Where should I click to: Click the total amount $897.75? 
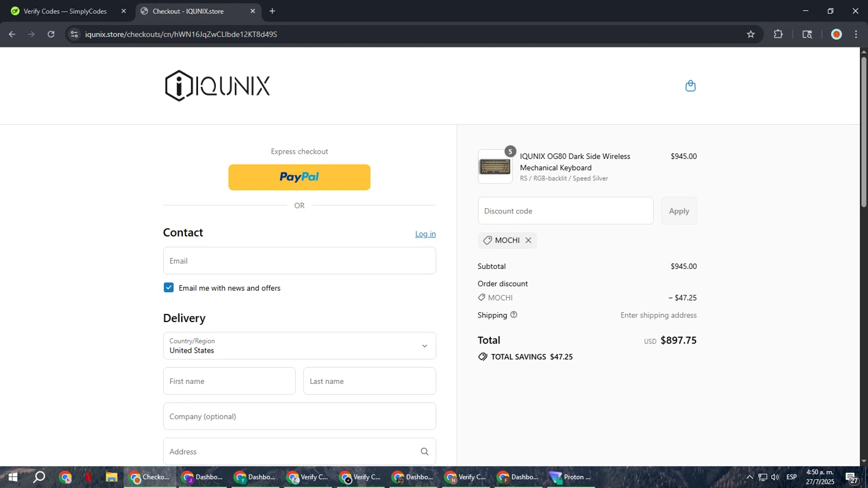click(678, 341)
